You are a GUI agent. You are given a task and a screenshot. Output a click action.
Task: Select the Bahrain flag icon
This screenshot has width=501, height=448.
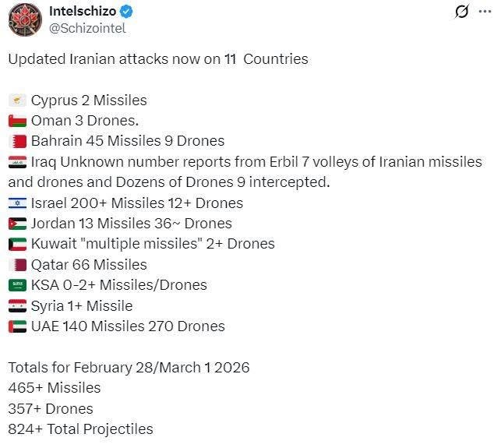pos(17,141)
